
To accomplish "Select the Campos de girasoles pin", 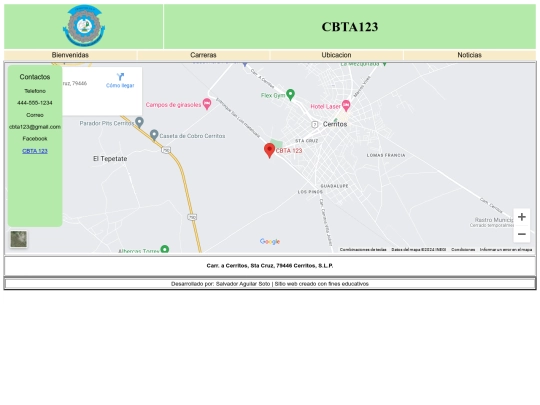I will point(207,104).
